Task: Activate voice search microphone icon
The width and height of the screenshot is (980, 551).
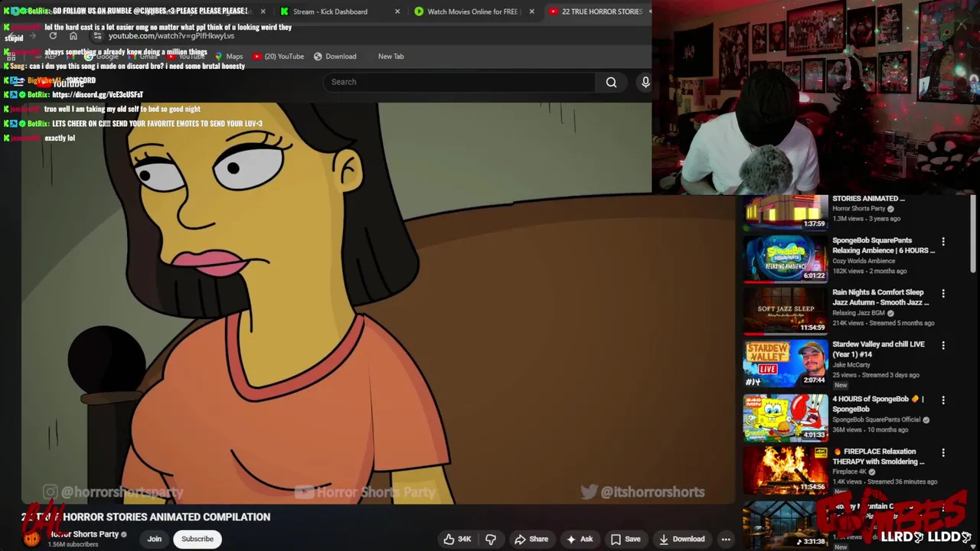Action: click(645, 82)
